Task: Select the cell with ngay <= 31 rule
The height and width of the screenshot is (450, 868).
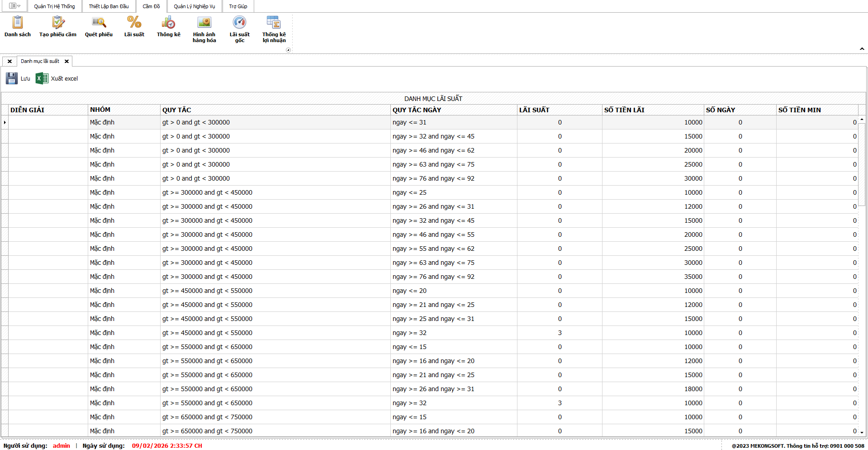Action: coord(454,122)
